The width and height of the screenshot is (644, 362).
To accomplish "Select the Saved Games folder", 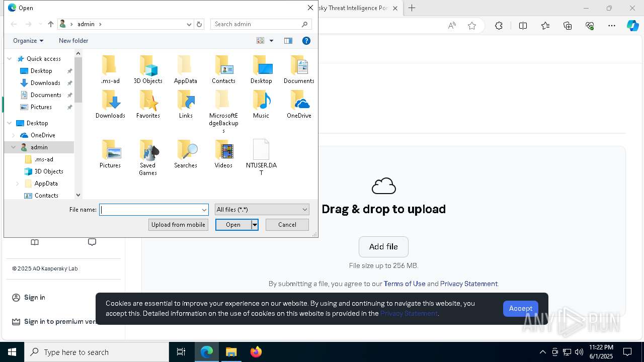I will 148,157.
